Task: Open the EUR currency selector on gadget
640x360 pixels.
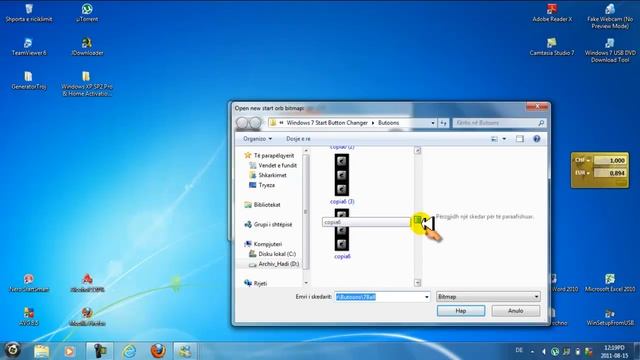Action: point(582,173)
